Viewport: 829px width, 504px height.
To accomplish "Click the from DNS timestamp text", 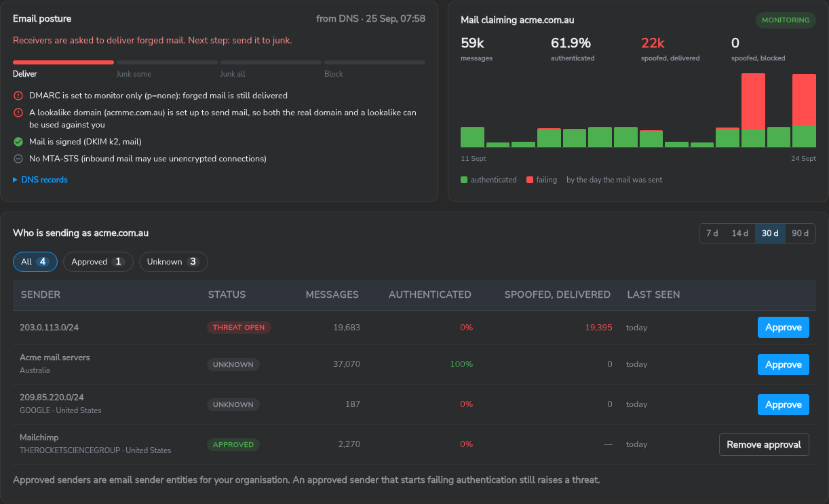I will click(x=371, y=19).
